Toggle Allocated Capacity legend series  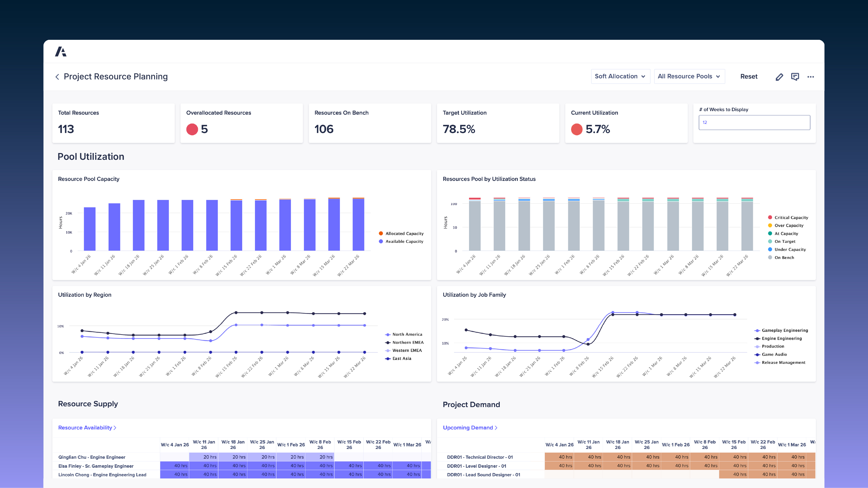[x=404, y=233]
